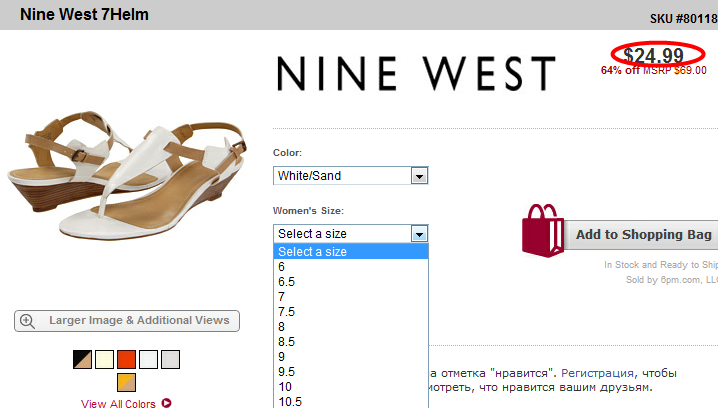718x408 pixels.
Task: Choose the black and tan color swatch
Action: [x=82, y=359]
